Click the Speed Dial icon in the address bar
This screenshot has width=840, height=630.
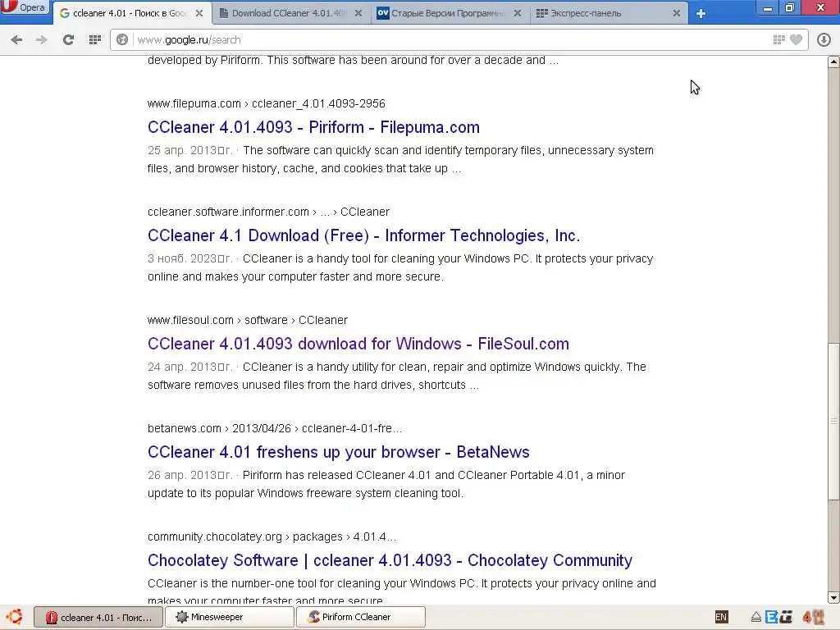(779, 39)
